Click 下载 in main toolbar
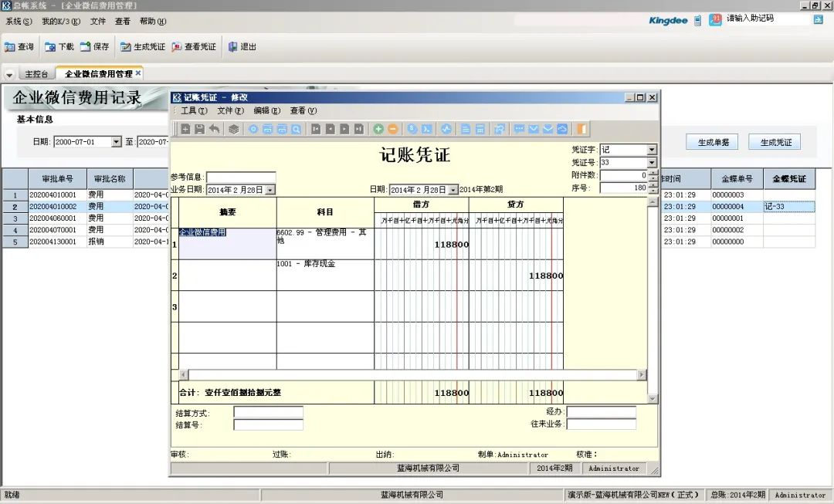Viewport: 834px width, 504px height. click(59, 47)
